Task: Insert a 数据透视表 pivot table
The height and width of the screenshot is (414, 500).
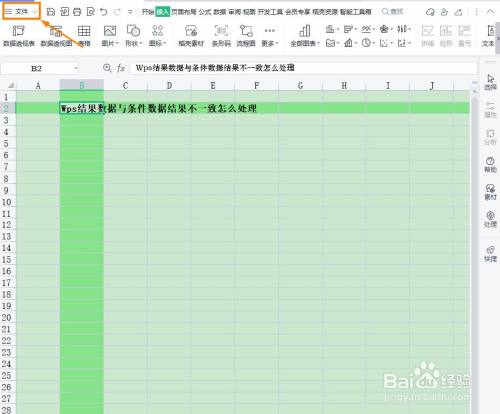Action: (19, 36)
